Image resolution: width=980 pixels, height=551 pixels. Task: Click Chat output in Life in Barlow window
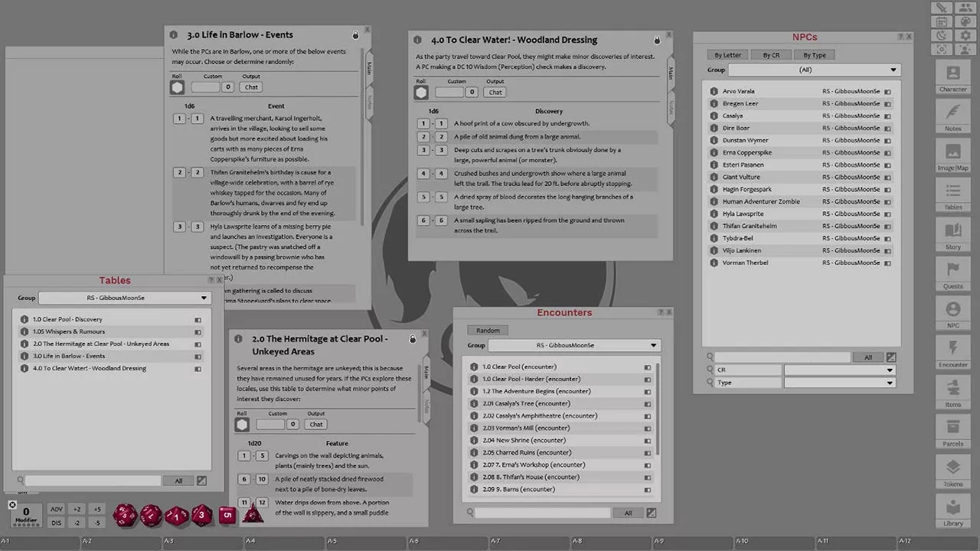point(251,87)
